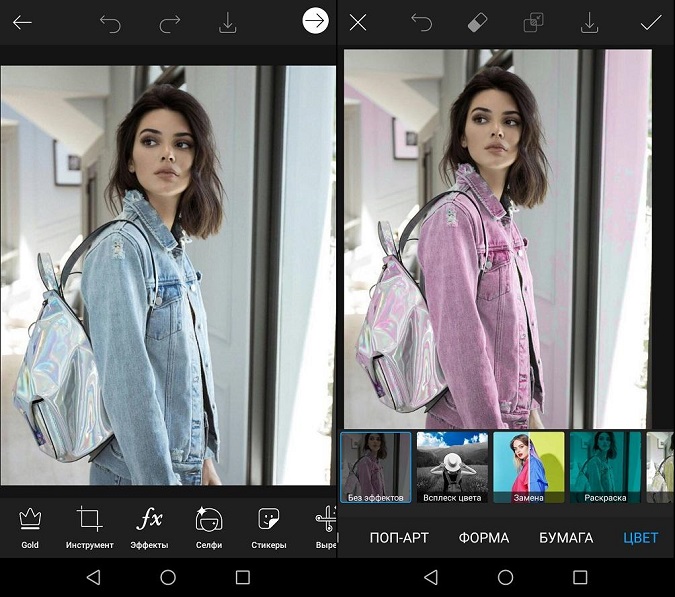
Task: Select the Раскраска effect thumbnail
Action: (605, 467)
